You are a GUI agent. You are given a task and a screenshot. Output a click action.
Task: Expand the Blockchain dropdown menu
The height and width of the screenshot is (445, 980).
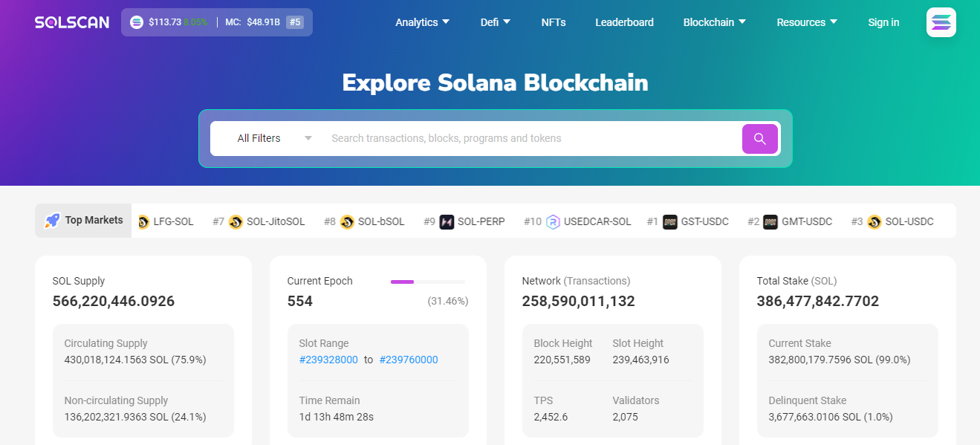point(714,22)
